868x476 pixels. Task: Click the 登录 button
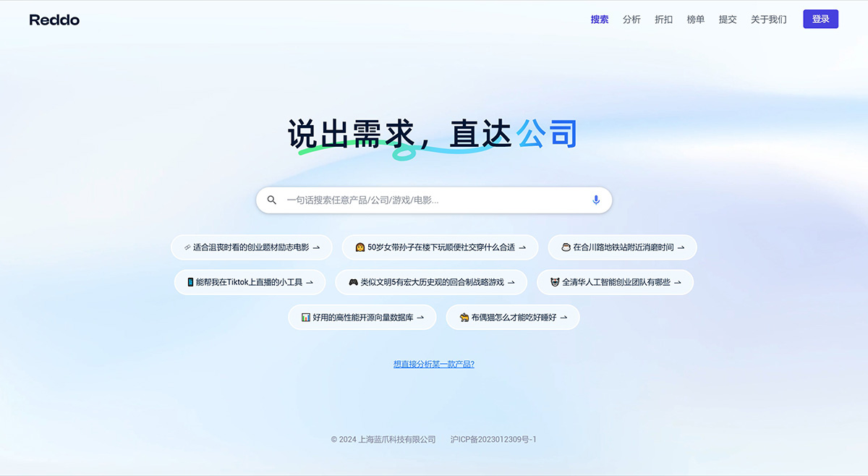pyautogui.click(x=820, y=19)
